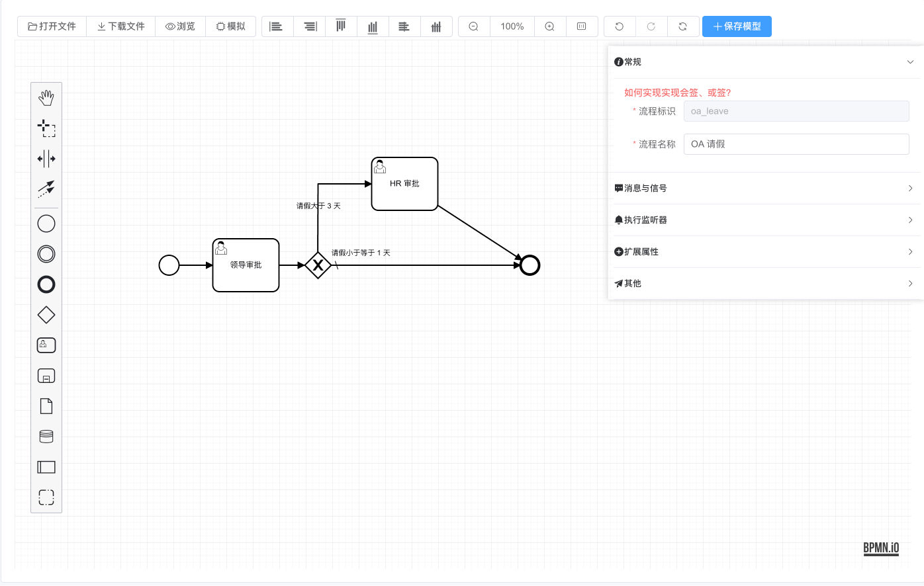
Task: Activate the global connect tool
Action: tap(46, 188)
